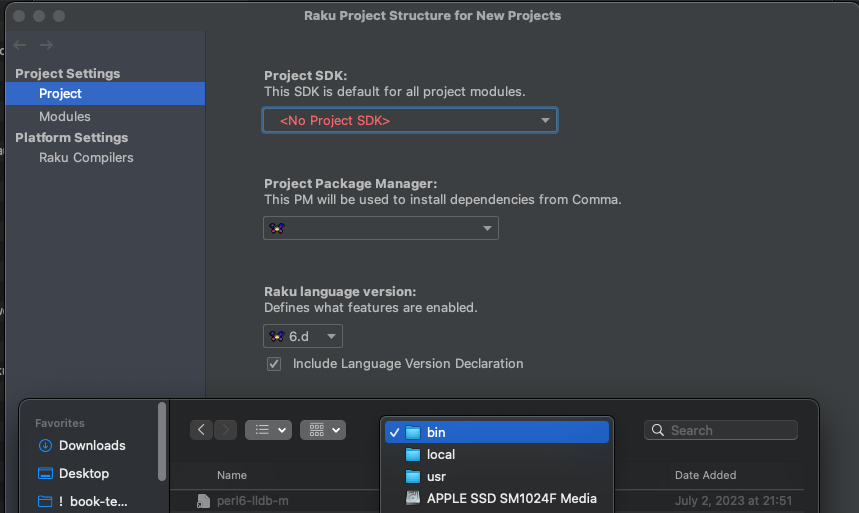Go back with the settings back arrow
The height and width of the screenshot is (513, 859).
pos(20,45)
